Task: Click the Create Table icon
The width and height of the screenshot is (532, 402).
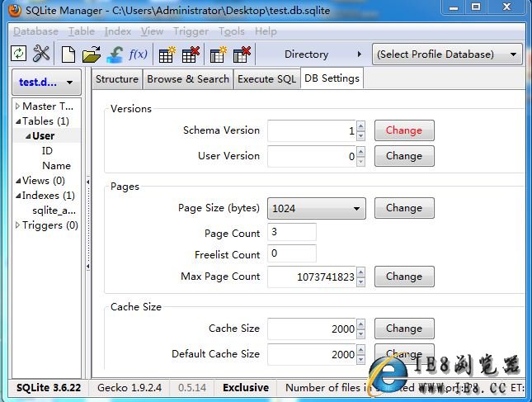Action: [x=167, y=54]
